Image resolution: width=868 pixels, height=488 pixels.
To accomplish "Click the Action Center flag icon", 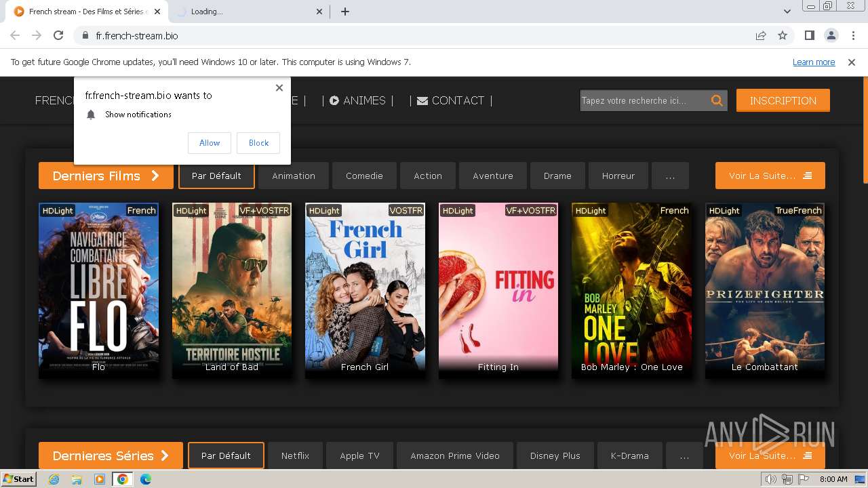I will point(804,479).
